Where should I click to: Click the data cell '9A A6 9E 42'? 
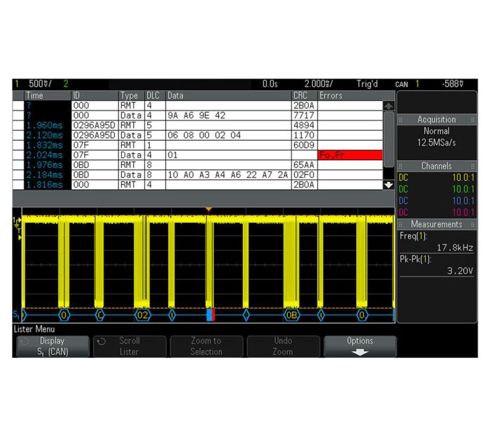(196, 115)
